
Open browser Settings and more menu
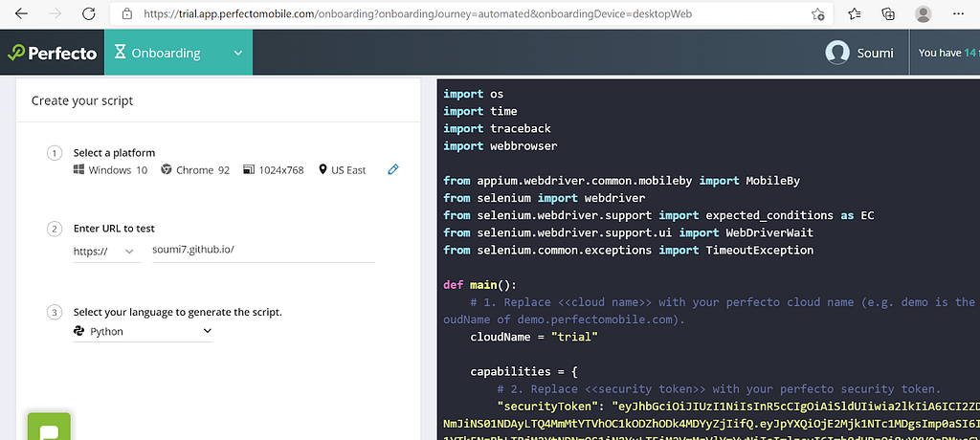(958, 13)
